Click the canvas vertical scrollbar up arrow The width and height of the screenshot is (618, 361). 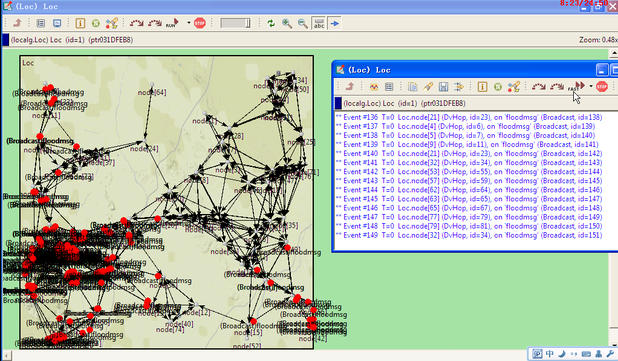(x=614, y=53)
